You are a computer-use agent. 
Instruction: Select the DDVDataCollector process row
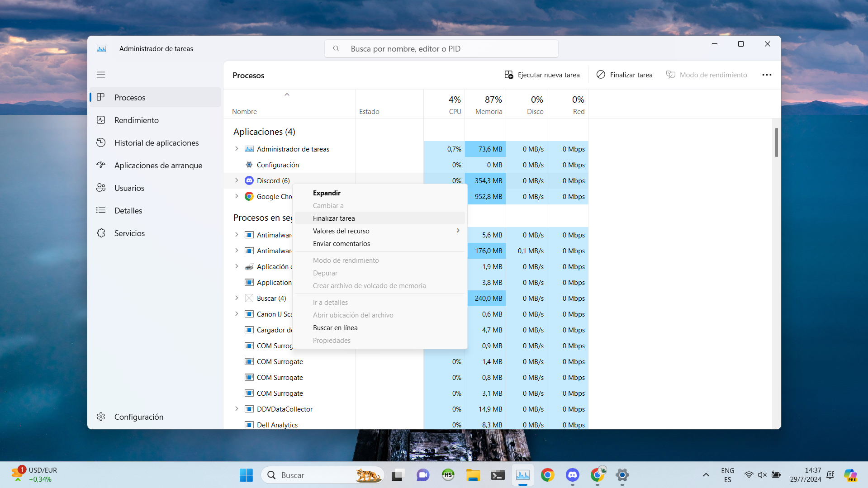tap(406, 409)
